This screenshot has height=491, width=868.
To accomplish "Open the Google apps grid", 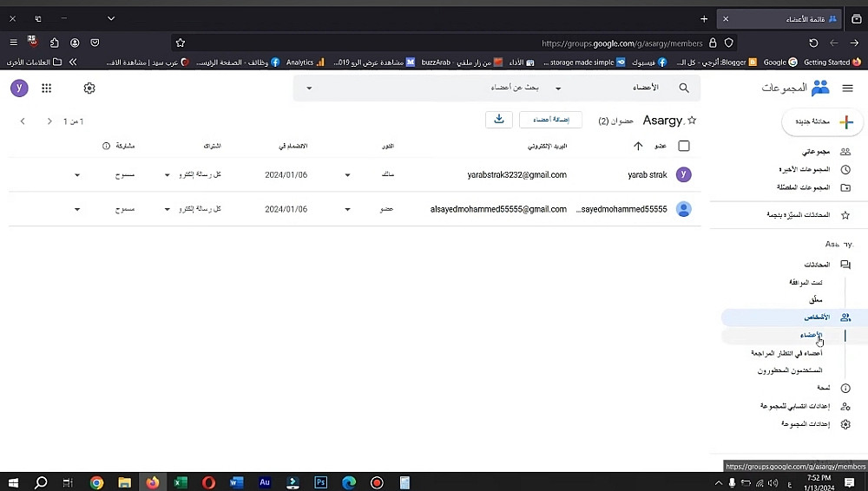I will click(x=47, y=88).
